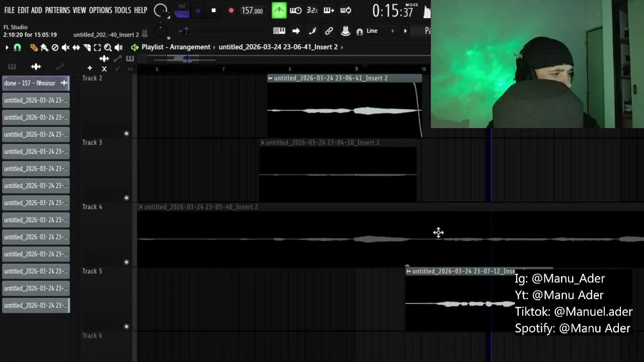This screenshot has width=644, height=362.
Task: Open menu of 23-07-12 clip on Track 5
Action: click(x=409, y=271)
